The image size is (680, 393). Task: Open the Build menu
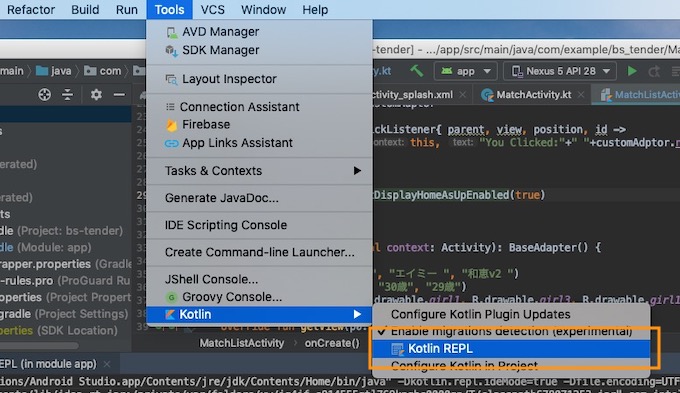pyautogui.click(x=85, y=10)
